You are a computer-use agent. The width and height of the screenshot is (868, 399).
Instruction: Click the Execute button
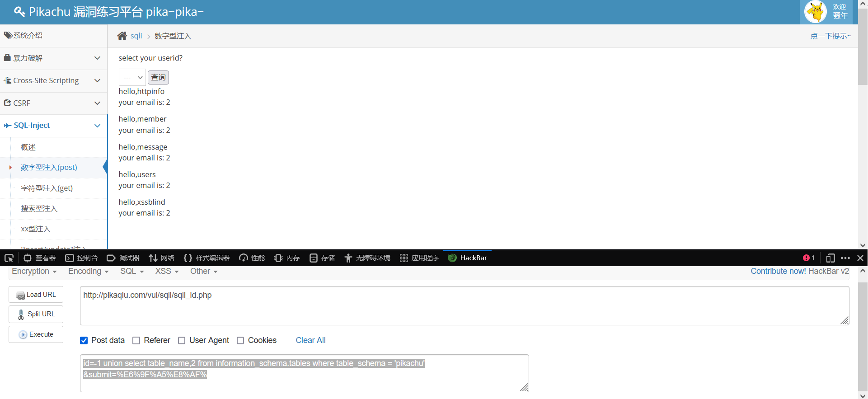(36, 334)
